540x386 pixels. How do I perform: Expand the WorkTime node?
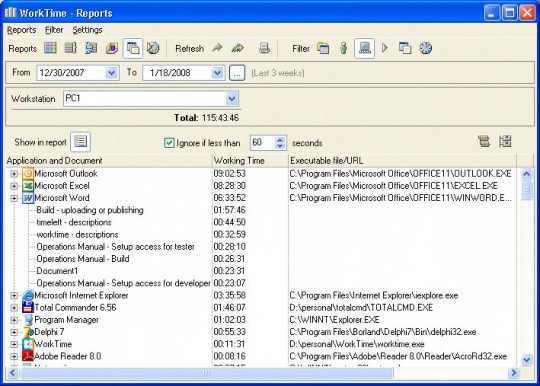tap(14, 344)
